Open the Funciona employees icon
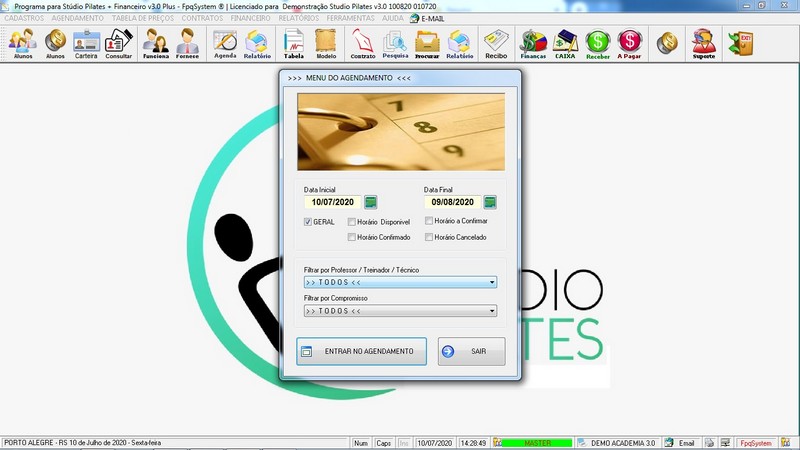This screenshot has height=450, width=800. [156, 44]
